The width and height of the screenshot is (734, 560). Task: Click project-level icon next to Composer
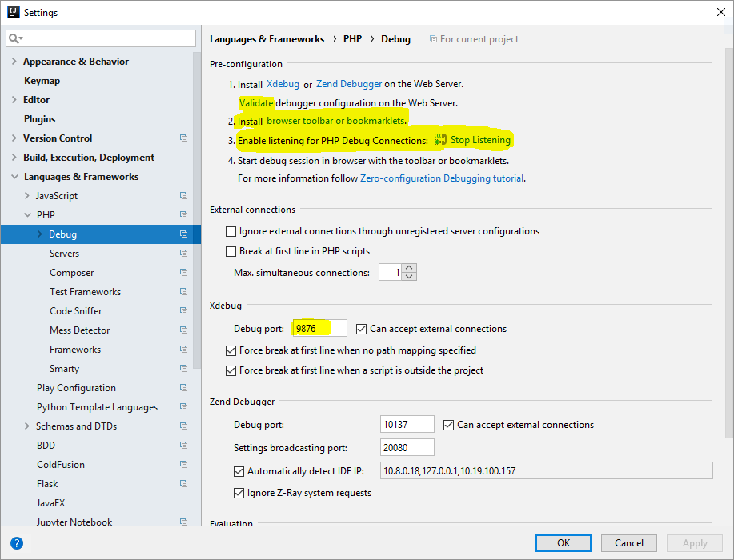[x=183, y=273]
